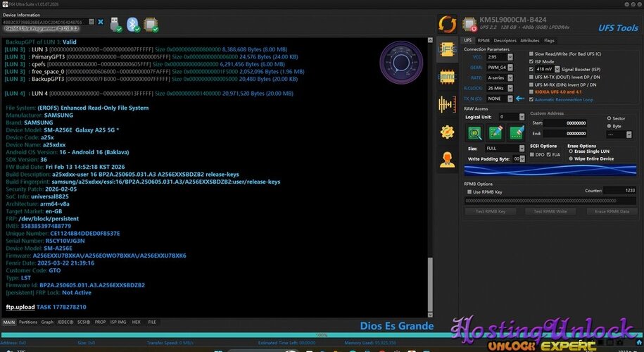The image size is (644, 352).
Task: Switch to the Flags tab
Action: click(x=549, y=41)
